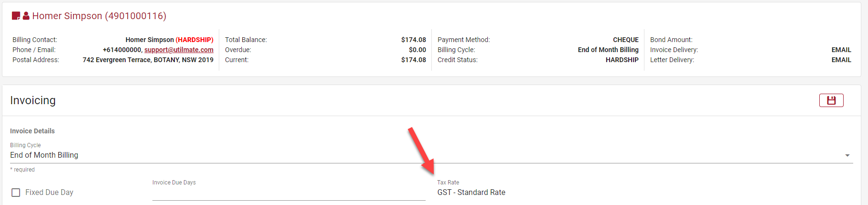This screenshot has width=868, height=205.
Task: Enable the Fixed Due Day checkbox
Action: coord(16,193)
